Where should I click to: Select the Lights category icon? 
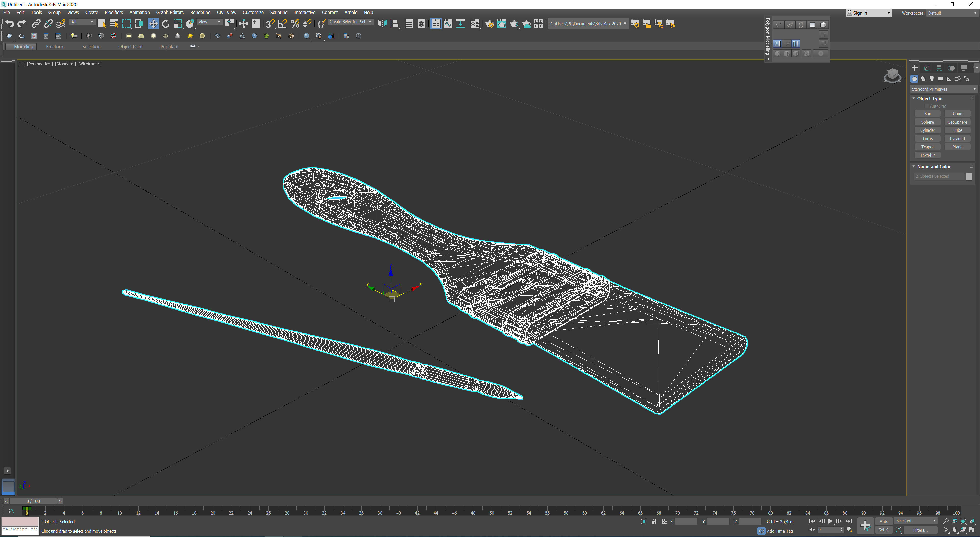click(932, 79)
